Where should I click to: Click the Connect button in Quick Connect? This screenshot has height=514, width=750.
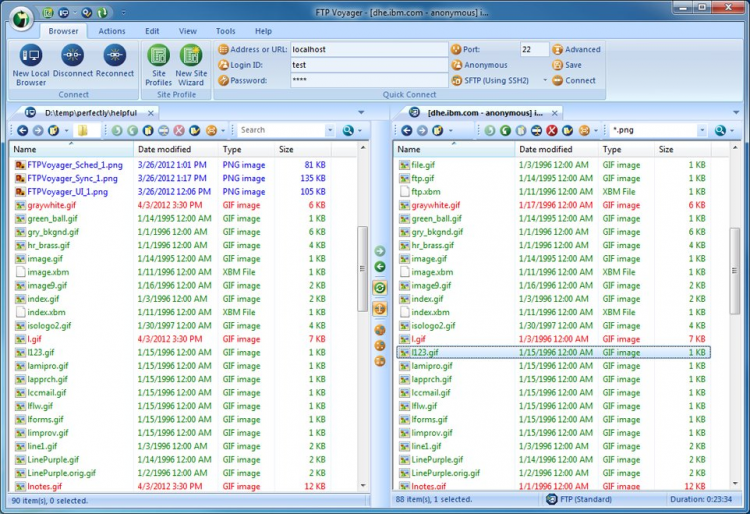pyautogui.click(x=573, y=80)
